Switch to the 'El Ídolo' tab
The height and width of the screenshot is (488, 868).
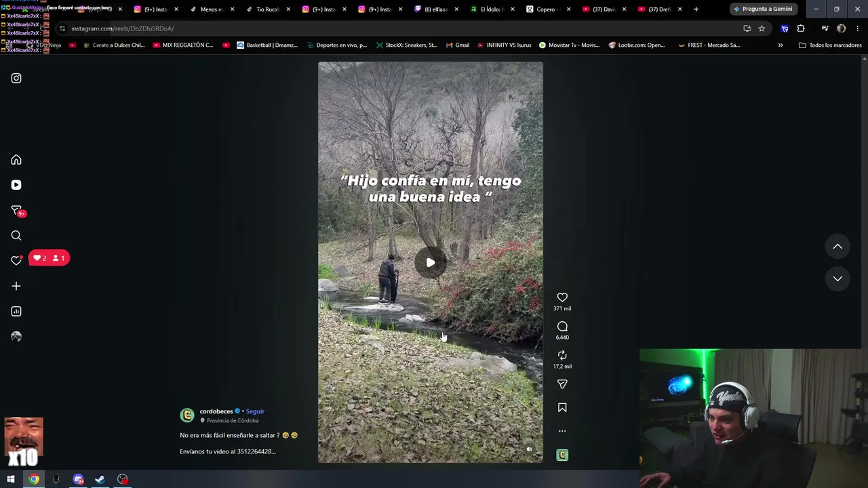coord(492,9)
